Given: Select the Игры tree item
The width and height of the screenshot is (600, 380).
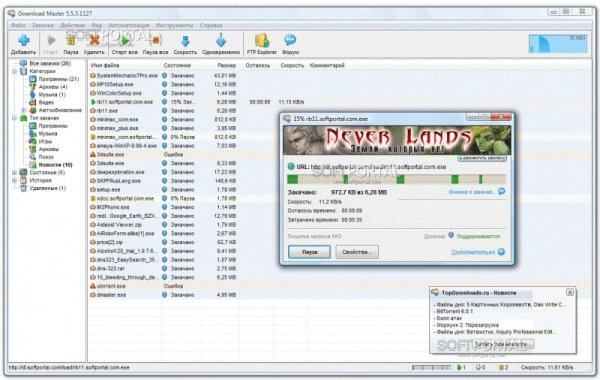Looking at the screenshot, I should pos(45,141).
